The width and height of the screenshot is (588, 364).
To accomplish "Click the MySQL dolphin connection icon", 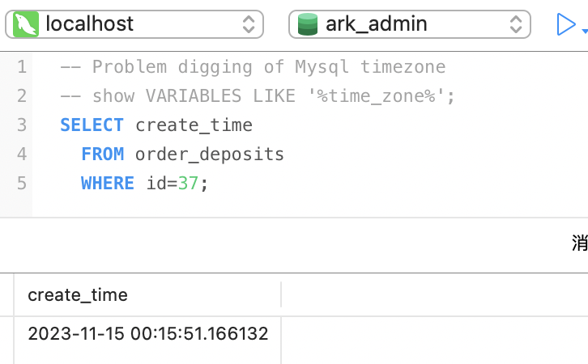I will (x=27, y=24).
